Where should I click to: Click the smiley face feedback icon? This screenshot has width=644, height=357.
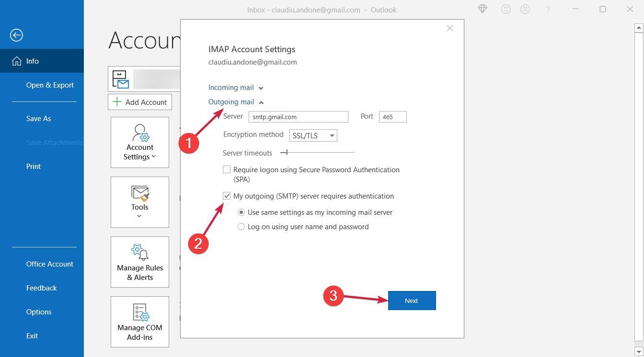point(506,9)
